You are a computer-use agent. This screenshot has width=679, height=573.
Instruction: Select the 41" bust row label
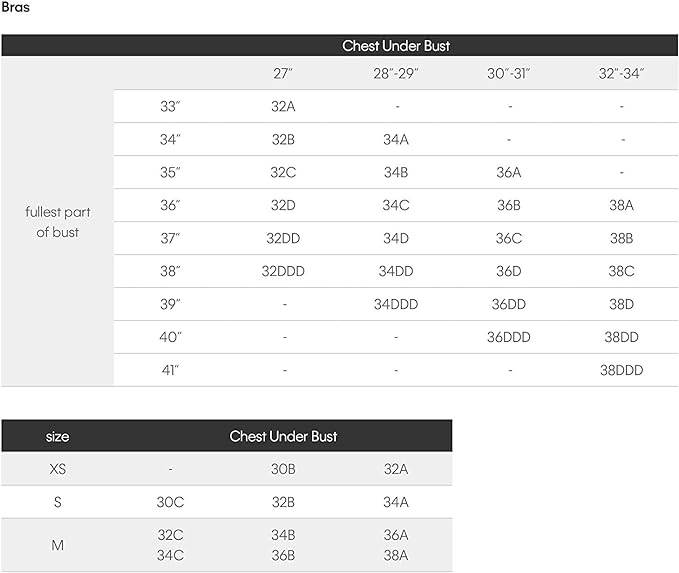(x=171, y=370)
